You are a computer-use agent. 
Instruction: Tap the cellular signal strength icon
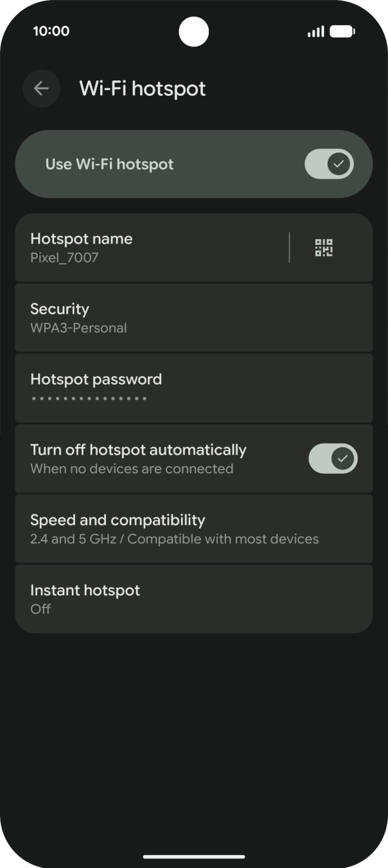click(x=315, y=32)
